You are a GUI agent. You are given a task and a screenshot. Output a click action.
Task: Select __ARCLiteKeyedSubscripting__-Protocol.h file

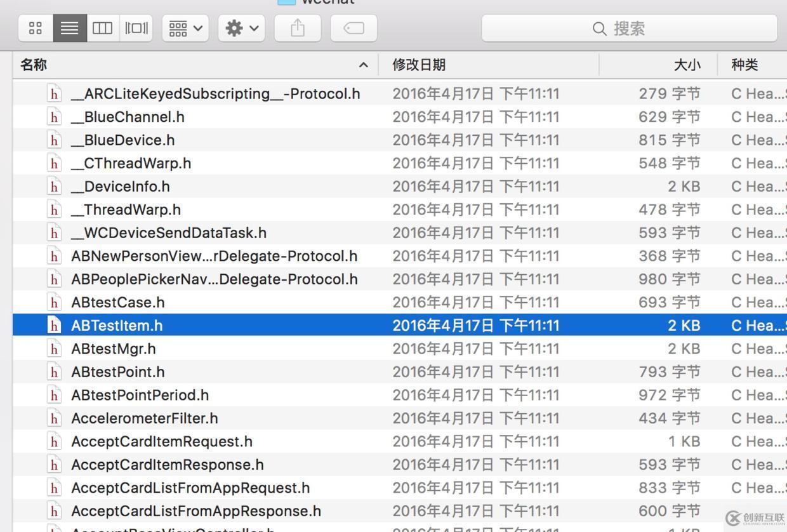(x=216, y=93)
